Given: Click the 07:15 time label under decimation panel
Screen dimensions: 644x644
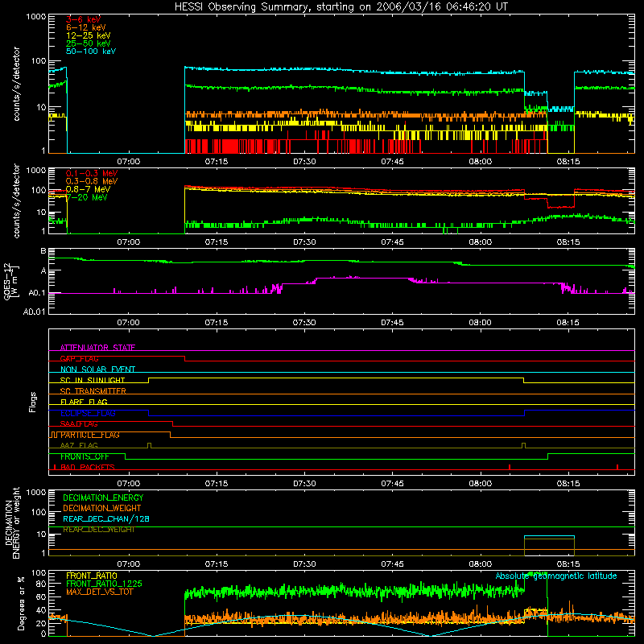Looking at the screenshot, I should tap(217, 564).
